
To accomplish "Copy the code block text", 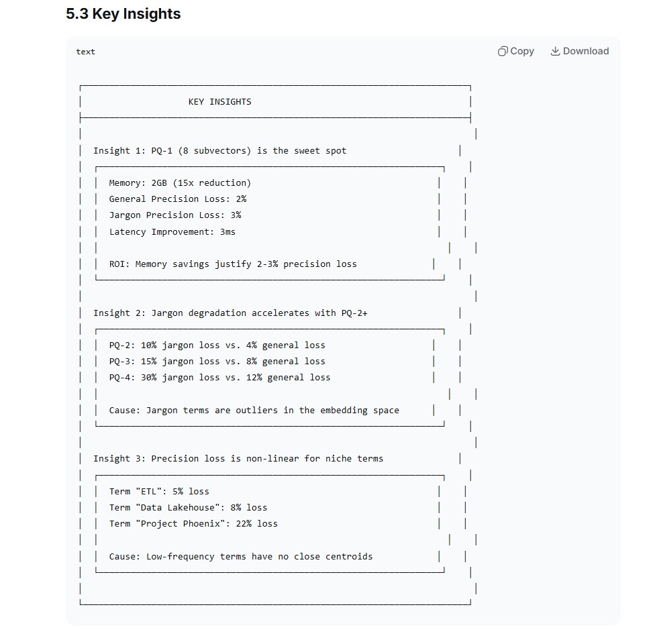I will [516, 51].
